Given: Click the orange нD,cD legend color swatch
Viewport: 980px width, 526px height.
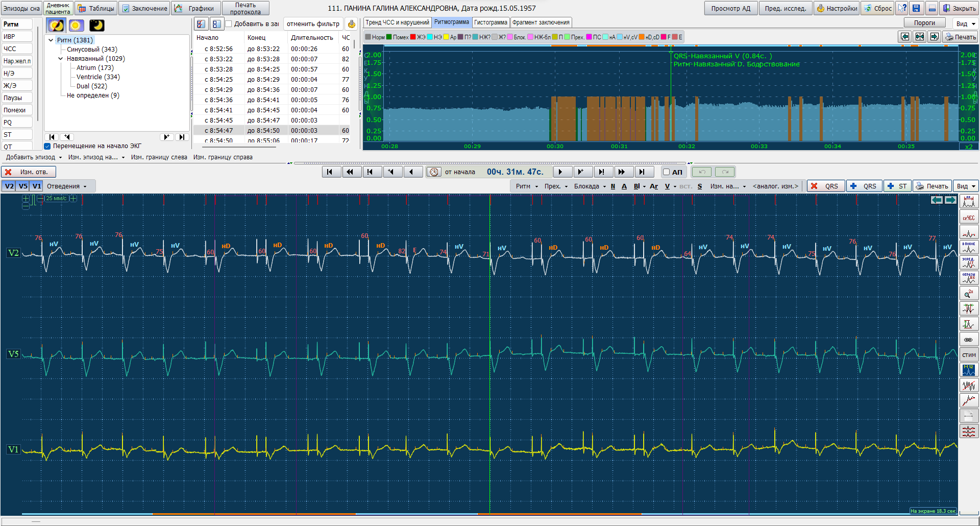Looking at the screenshot, I should pyautogui.click(x=642, y=37).
